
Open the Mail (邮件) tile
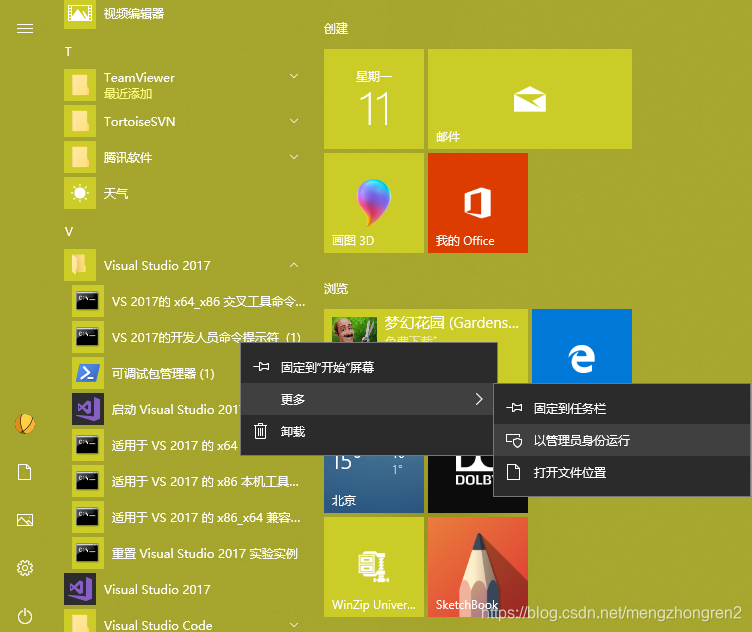pyautogui.click(x=529, y=99)
